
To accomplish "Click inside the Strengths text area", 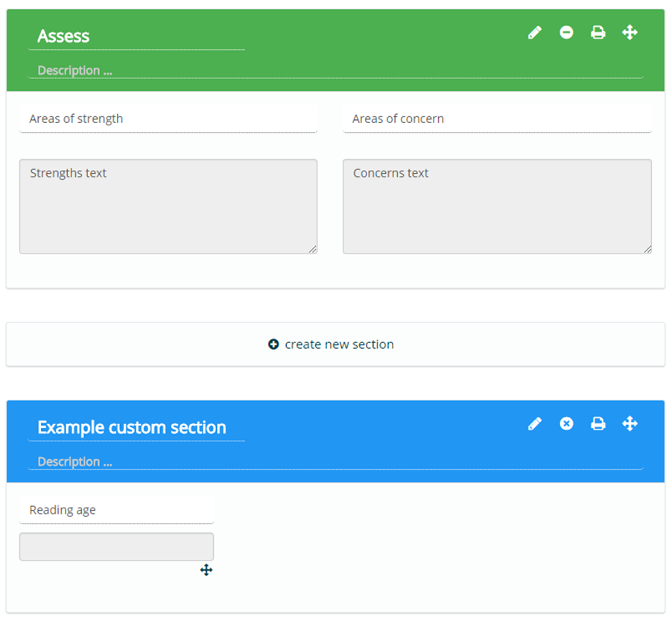I will tap(168, 207).
